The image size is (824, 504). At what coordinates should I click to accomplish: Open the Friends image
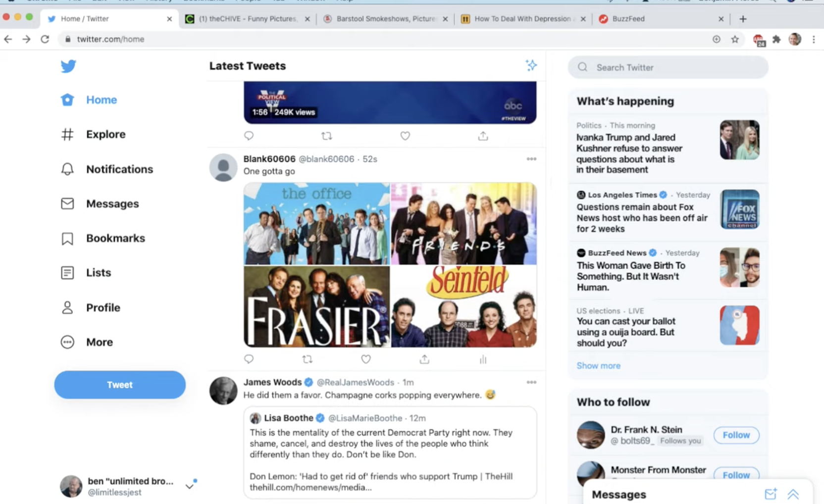click(464, 223)
